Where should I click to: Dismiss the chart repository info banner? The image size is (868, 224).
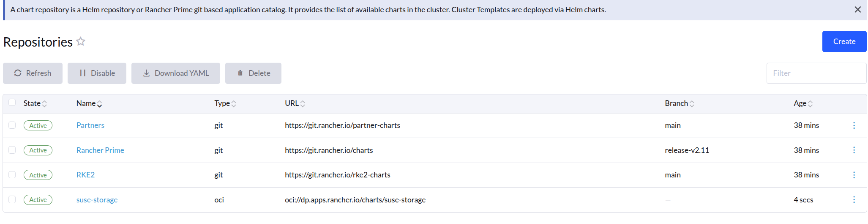[x=857, y=10]
